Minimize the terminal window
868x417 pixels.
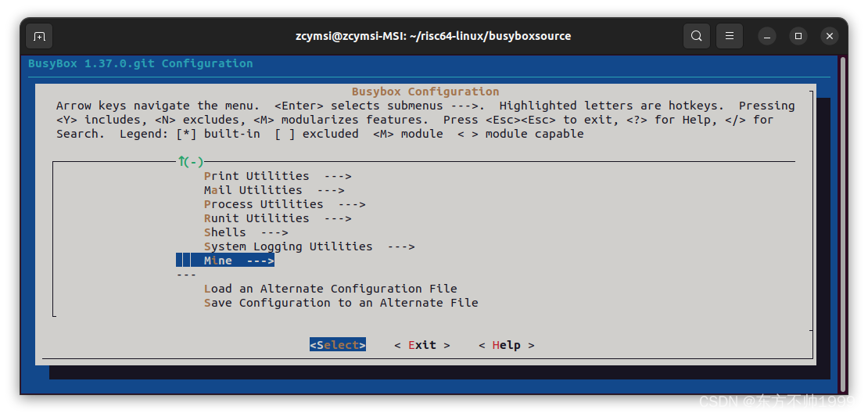click(767, 37)
